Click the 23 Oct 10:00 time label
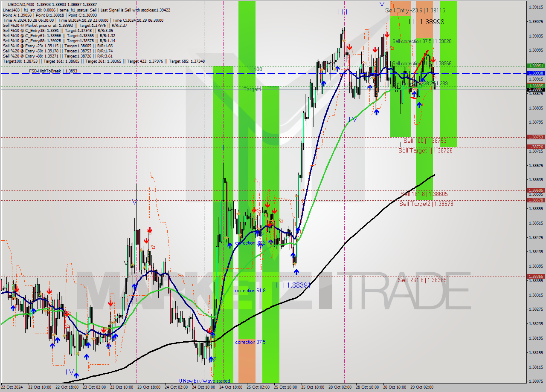 click(121, 387)
